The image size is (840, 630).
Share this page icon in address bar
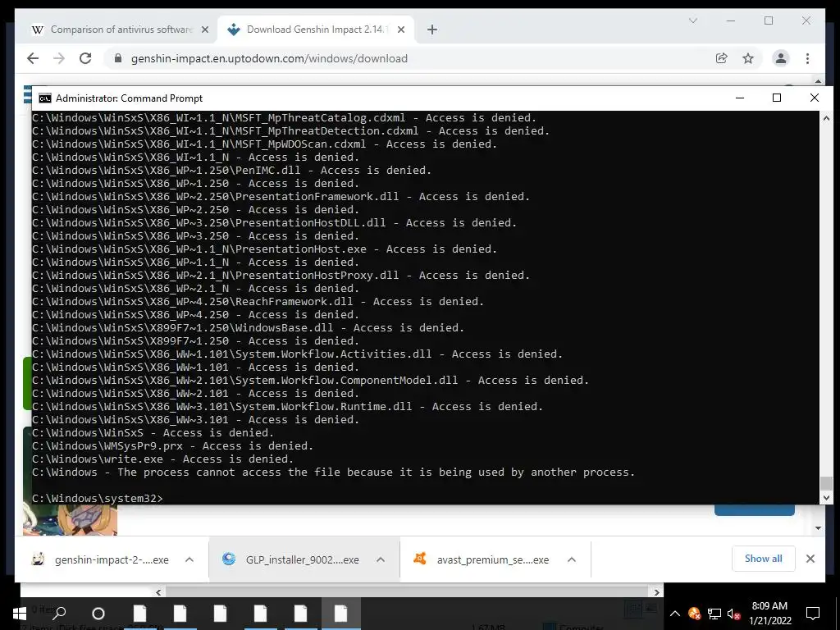click(x=722, y=58)
